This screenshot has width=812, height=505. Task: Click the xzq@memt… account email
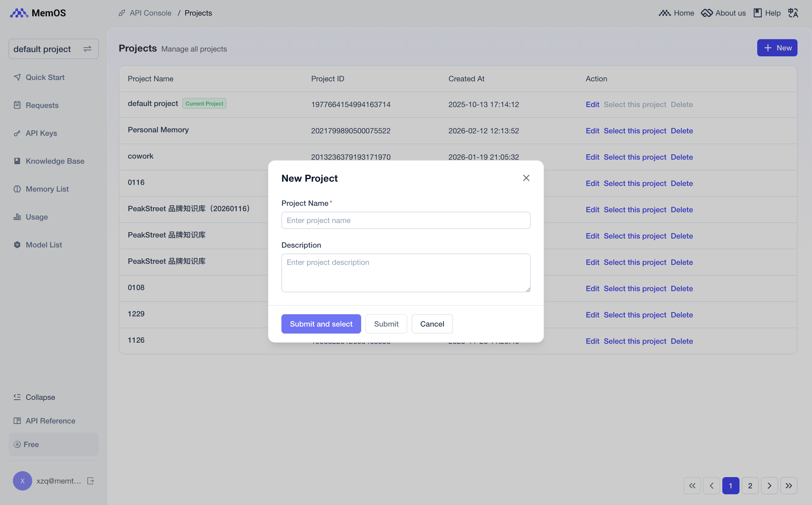(x=59, y=481)
